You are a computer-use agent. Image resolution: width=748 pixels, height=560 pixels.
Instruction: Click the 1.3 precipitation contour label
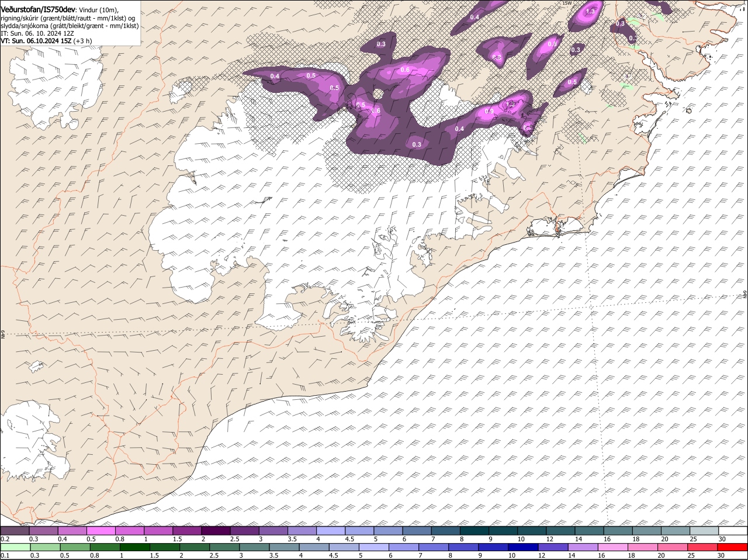[590, 11]
